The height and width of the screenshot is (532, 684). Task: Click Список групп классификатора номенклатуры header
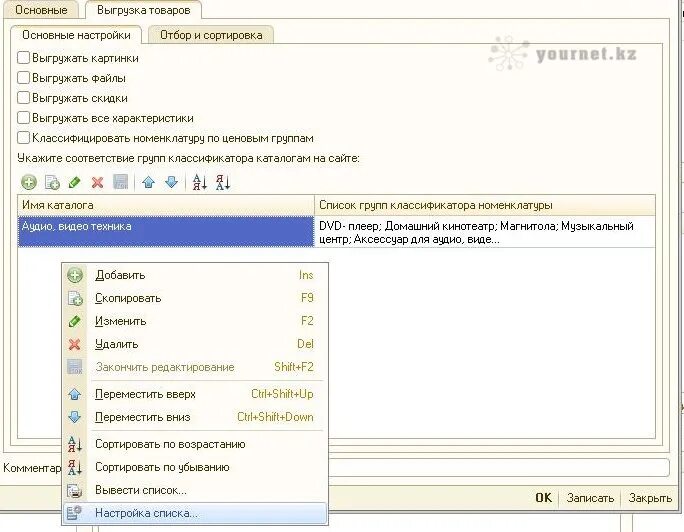click(485, 205)
